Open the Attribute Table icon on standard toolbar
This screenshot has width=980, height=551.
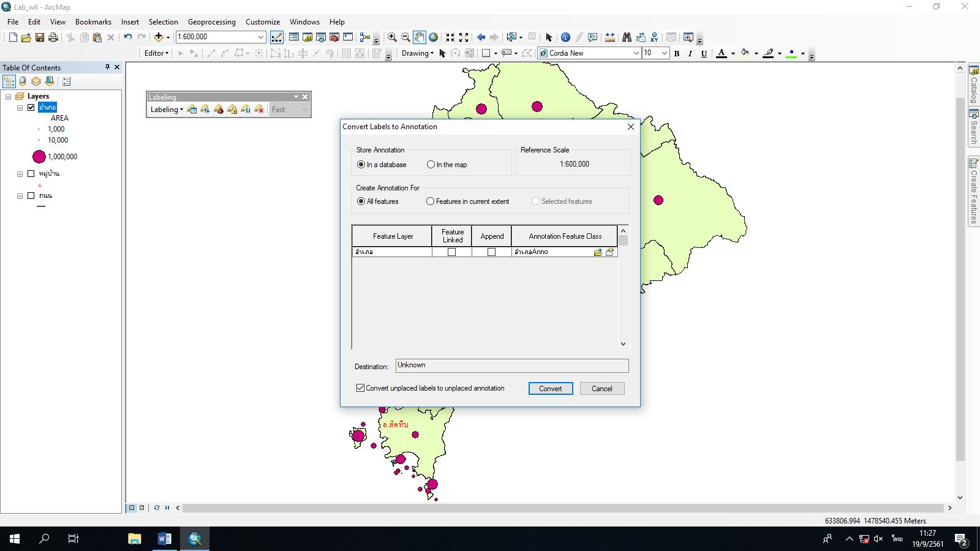[x=293, y=37]
